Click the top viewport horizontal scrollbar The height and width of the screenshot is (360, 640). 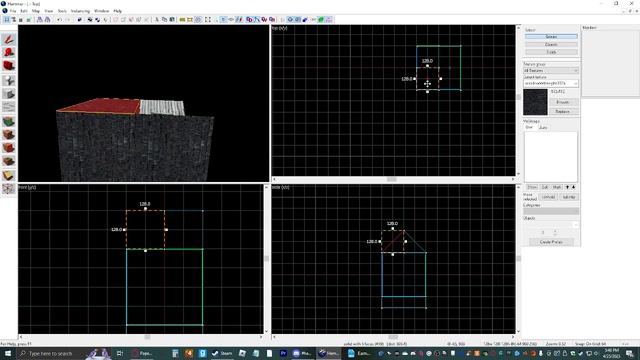tap(393, 179)
